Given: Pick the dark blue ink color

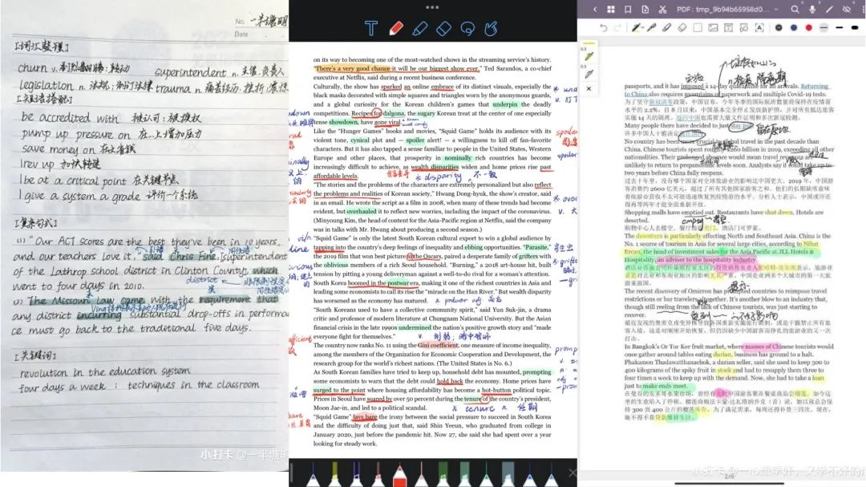Looking at the screenshot, I should pyautogui.click(x=794, y=28).
